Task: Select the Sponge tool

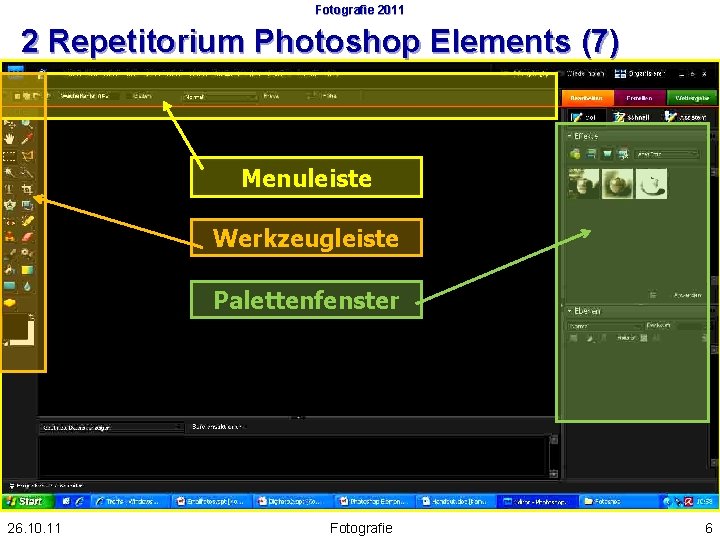Action: [x=9, y=303]
